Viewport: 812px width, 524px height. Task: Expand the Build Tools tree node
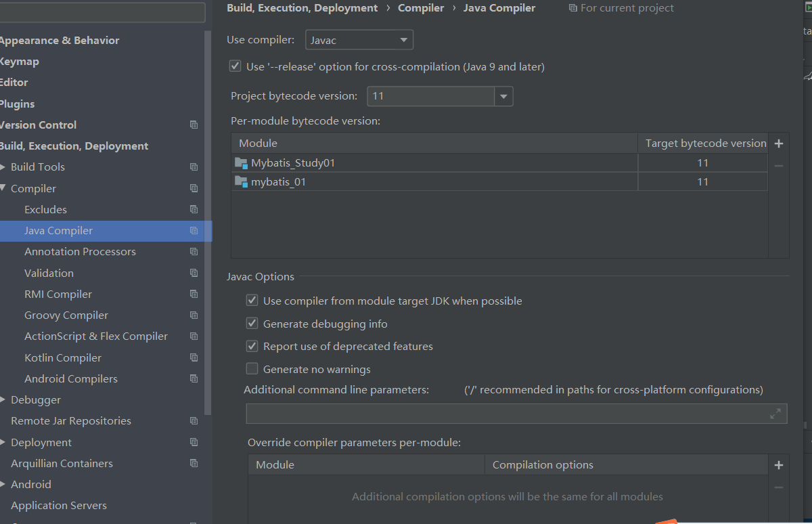(x=3, y=167)
